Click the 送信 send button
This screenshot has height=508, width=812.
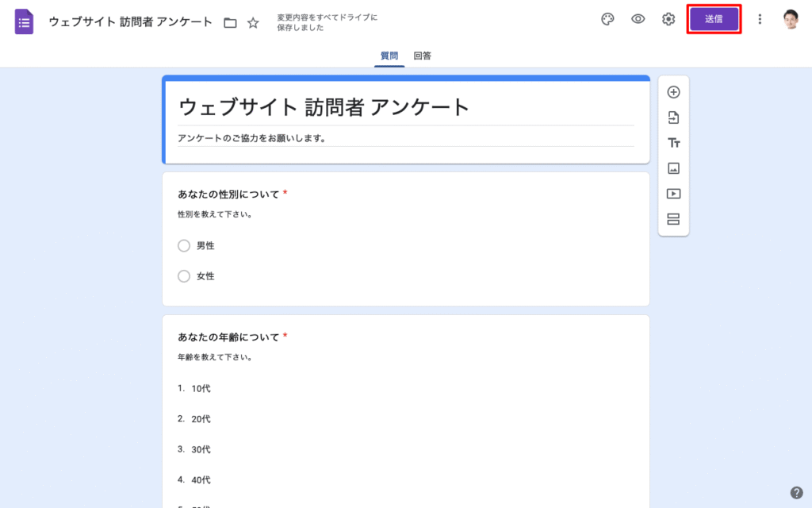[714, 19]
